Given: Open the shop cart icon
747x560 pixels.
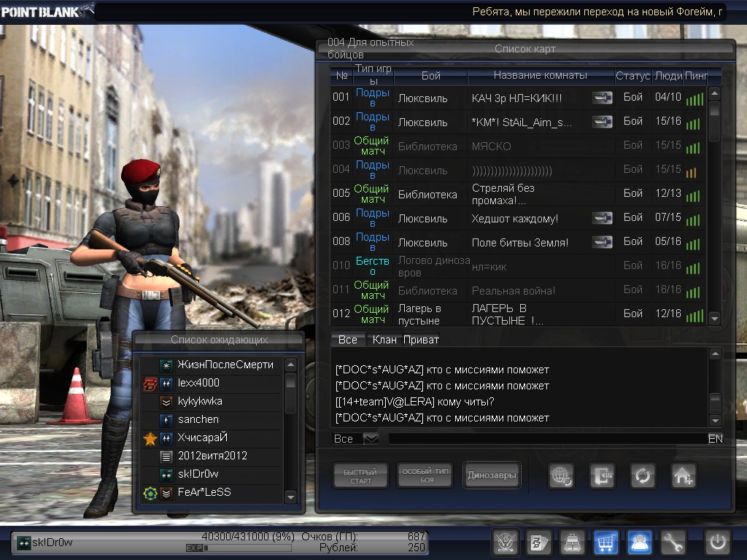Looking at the screenshot, I should pyautogui.click(x=606, y=542).
